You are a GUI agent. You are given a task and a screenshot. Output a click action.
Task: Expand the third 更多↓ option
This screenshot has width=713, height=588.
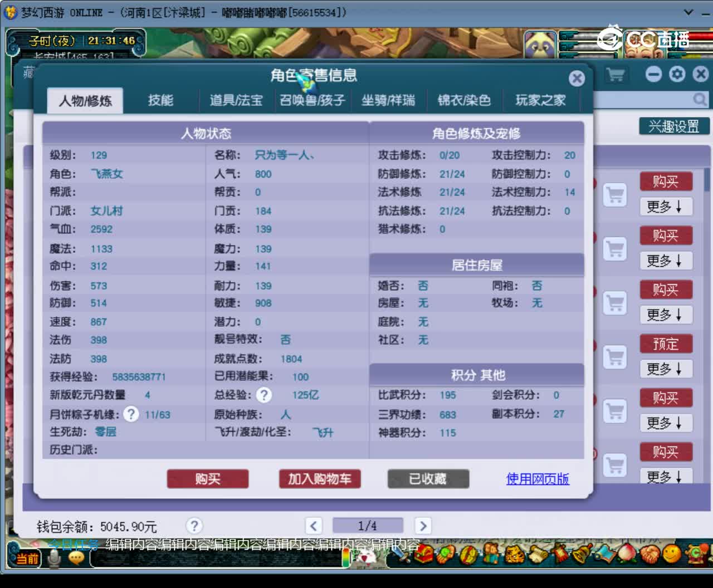(x=665, y=315)
